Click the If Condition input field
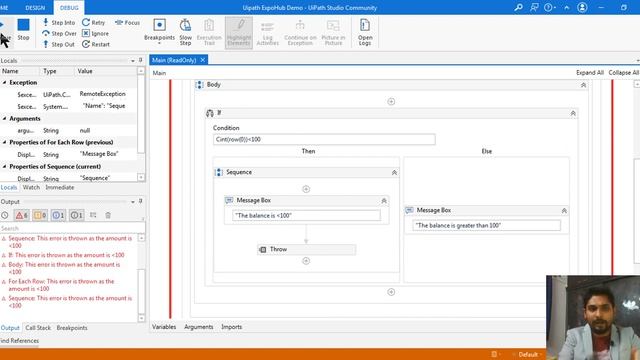 (x=324, y=140)
